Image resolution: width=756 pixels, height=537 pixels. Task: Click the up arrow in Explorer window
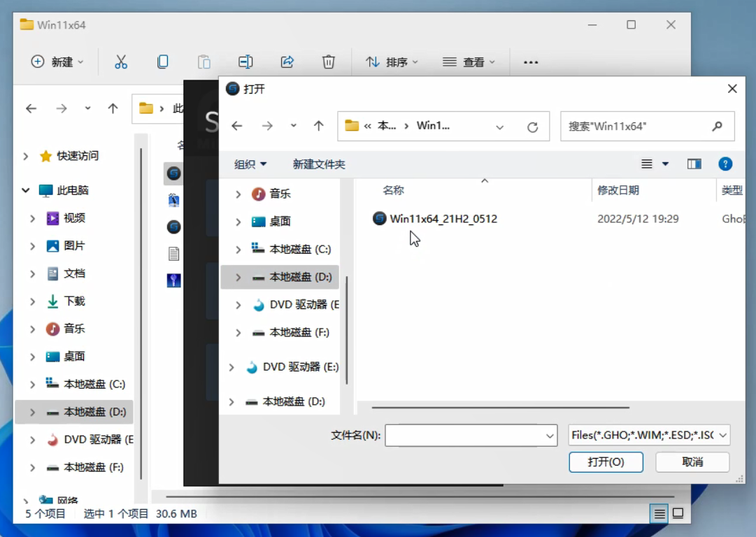tap(113, 108)
